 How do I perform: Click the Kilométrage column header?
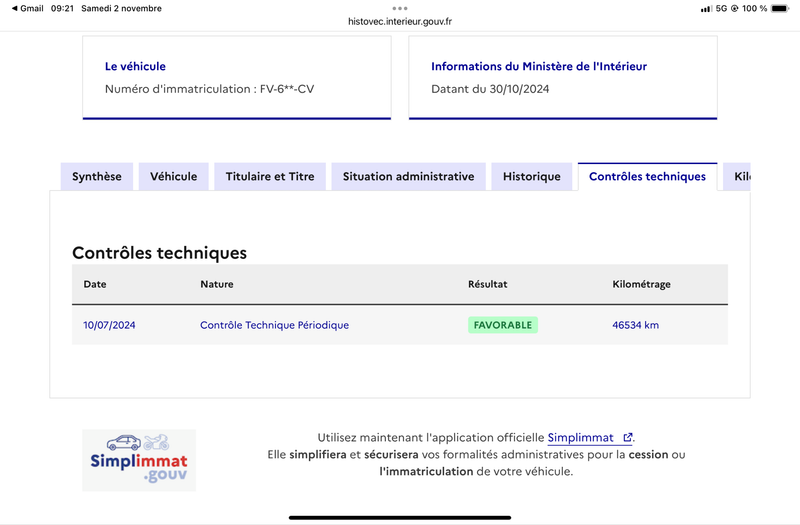pyautogui.click(x=641, y=284)
